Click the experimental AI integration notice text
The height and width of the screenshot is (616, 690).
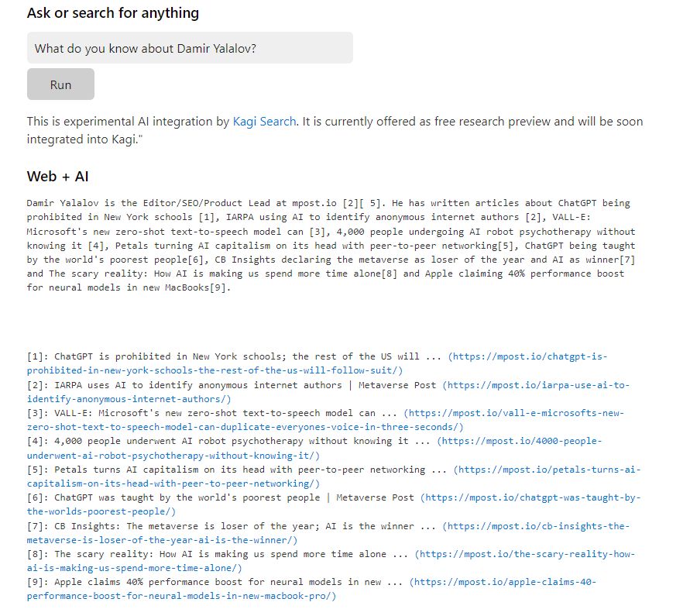click(335, 130)
